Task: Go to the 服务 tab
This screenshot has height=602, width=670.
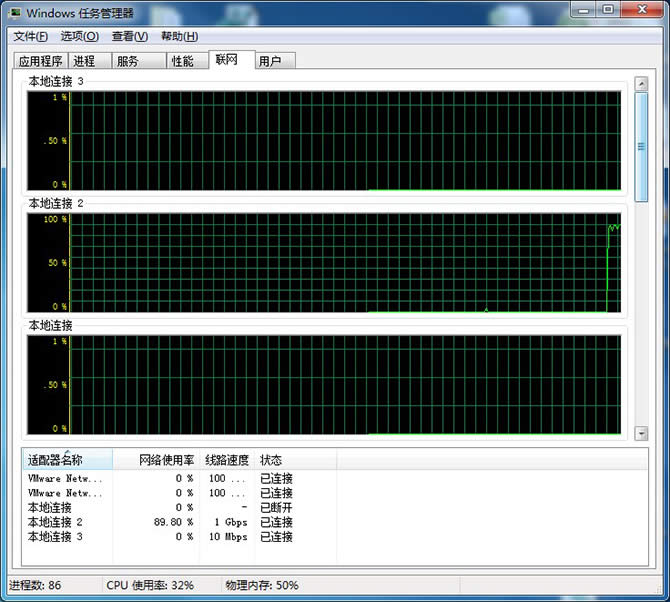Action: pyautogui.click(x=128, y=61)
